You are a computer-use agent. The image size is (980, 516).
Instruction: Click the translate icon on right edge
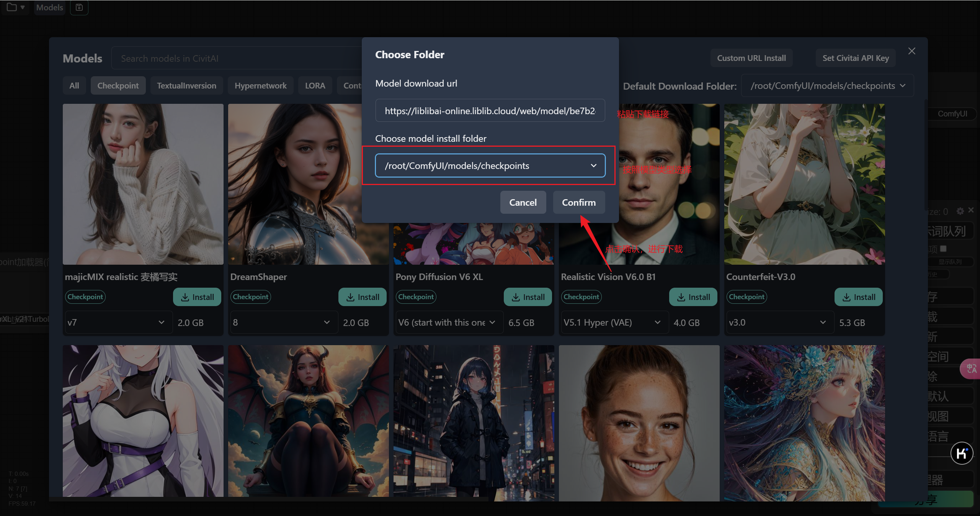(971, 369)
